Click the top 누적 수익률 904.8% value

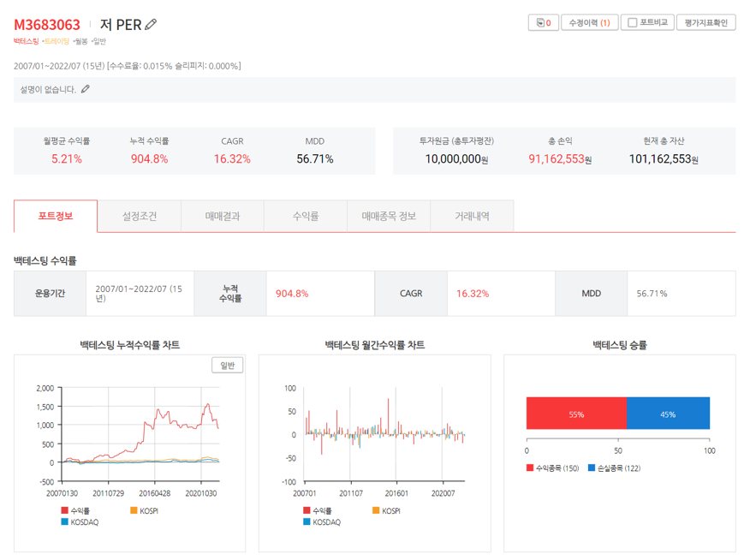click(x=150, y=158)
